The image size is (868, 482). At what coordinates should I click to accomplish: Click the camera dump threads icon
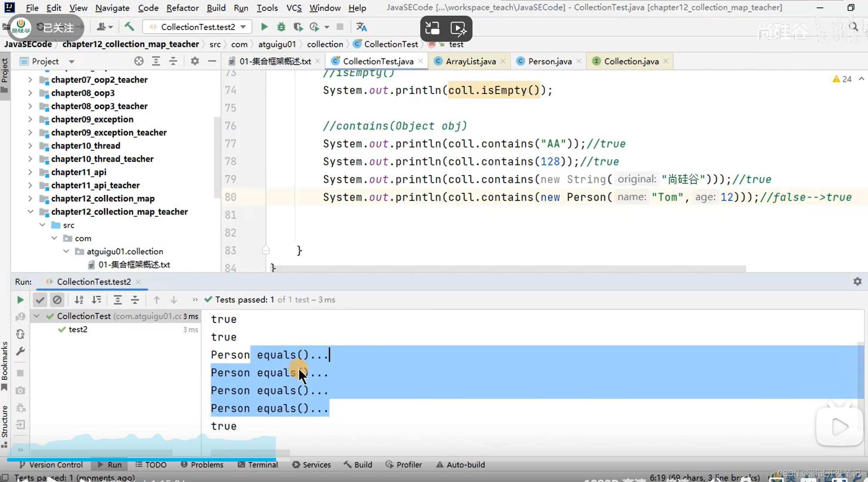coord(20,391)
